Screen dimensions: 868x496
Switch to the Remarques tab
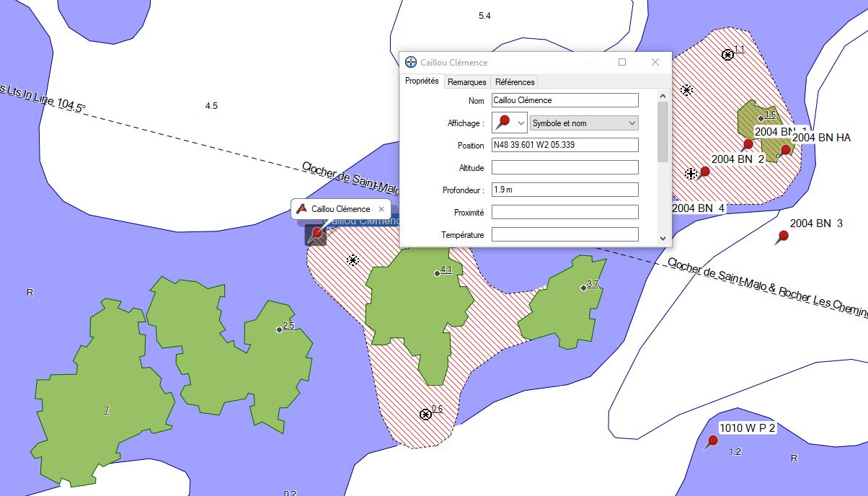466,82
